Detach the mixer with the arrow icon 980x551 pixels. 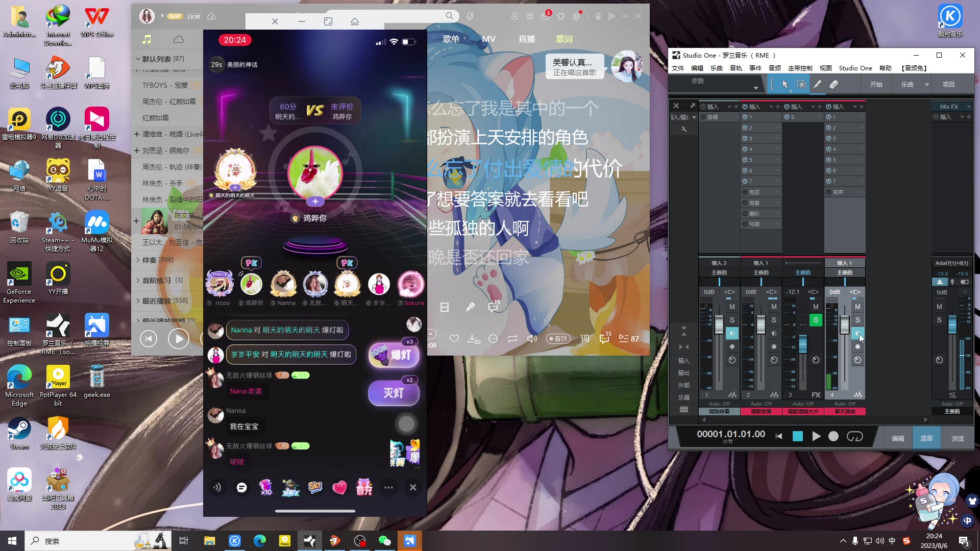(693, 106)
